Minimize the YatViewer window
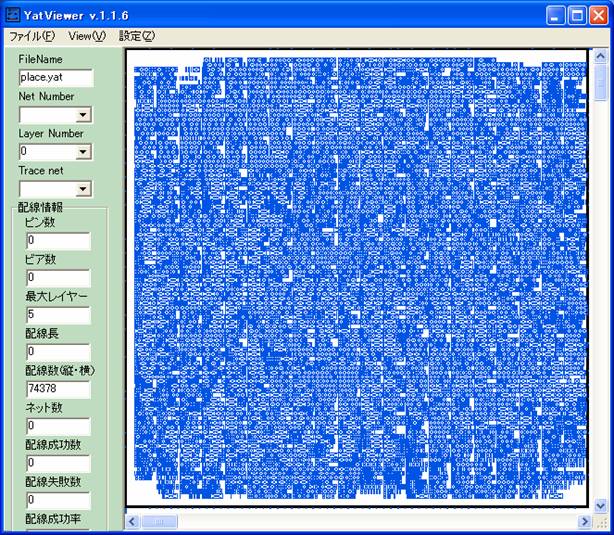Image resolution: width=614 pixels, height=535 pixels. pos(555,16)
